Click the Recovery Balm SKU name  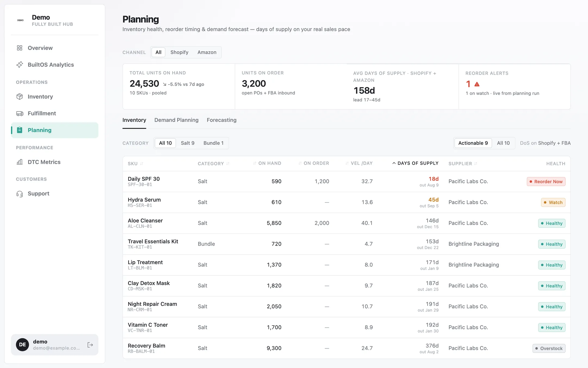coord(146,346)
